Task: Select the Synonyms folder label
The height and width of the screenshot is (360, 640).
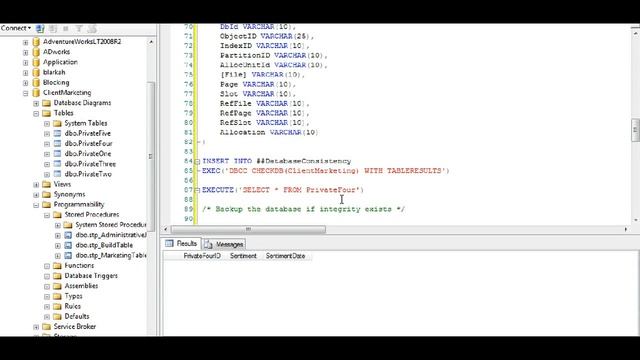Action: tap(69, 194)
